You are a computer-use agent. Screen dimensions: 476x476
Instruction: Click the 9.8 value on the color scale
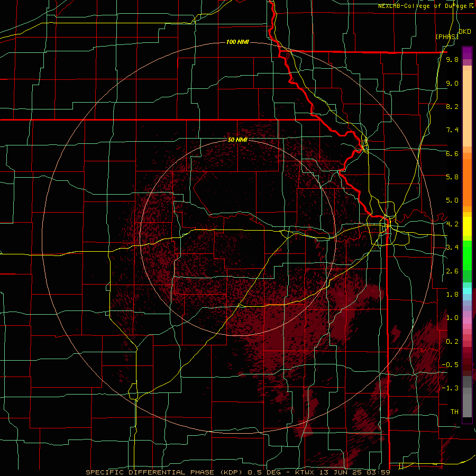click(x=452, y=59)
